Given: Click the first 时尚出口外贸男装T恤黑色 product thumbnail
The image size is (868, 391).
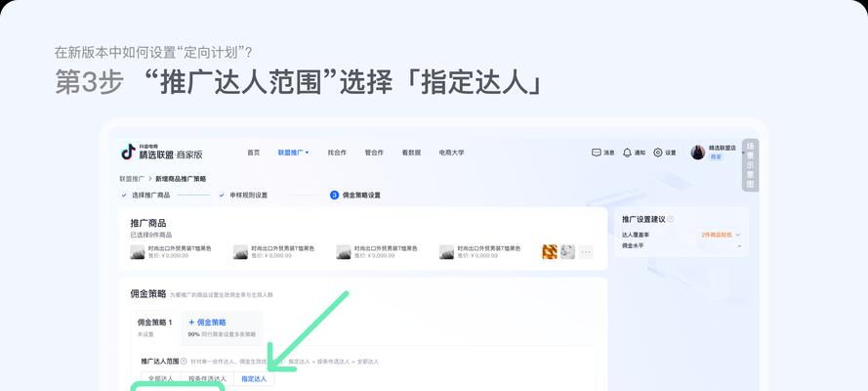Looking at the screenshot, I should (x=138, y=252).
